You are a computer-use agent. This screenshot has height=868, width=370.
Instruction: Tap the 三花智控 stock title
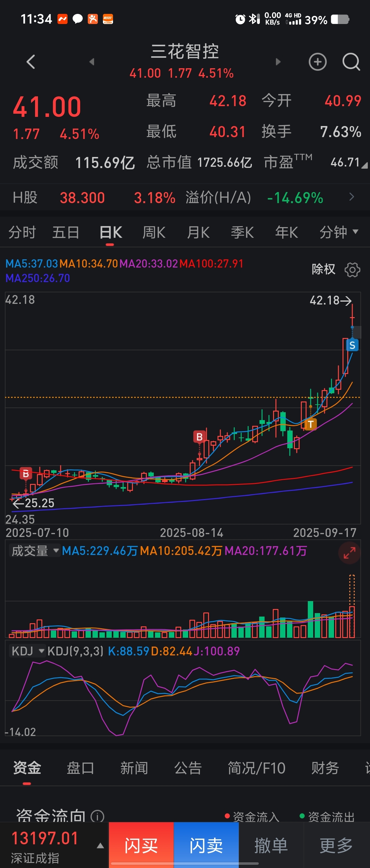pos(185,51)
